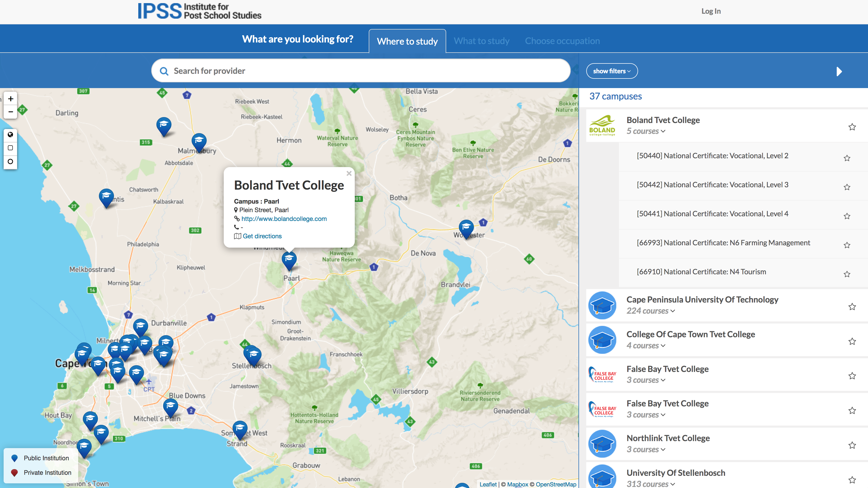Click the Mitchell's Plain map marker
Screen dimensions: 868x488
170,408
